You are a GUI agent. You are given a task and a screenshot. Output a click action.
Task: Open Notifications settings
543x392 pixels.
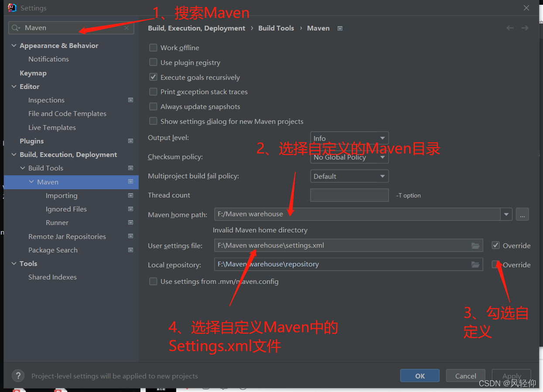point(48,59)
